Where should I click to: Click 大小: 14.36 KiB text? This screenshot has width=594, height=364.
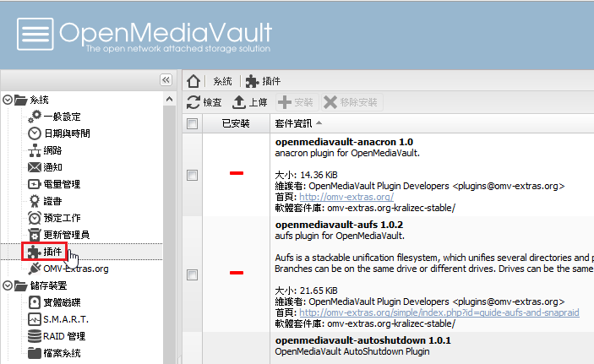point(306,175)
